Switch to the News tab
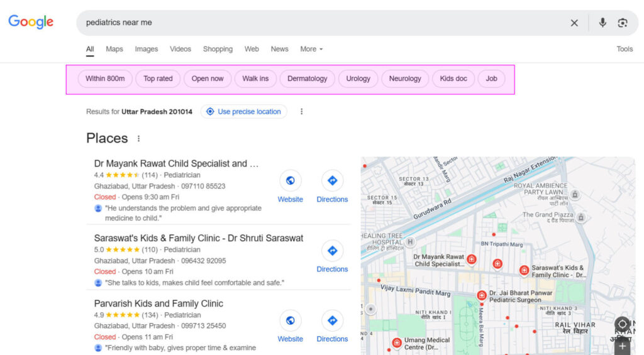 279,49
